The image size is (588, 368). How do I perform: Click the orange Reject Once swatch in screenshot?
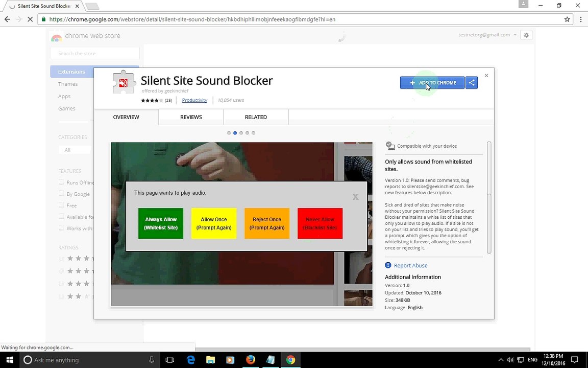(267, 223)
